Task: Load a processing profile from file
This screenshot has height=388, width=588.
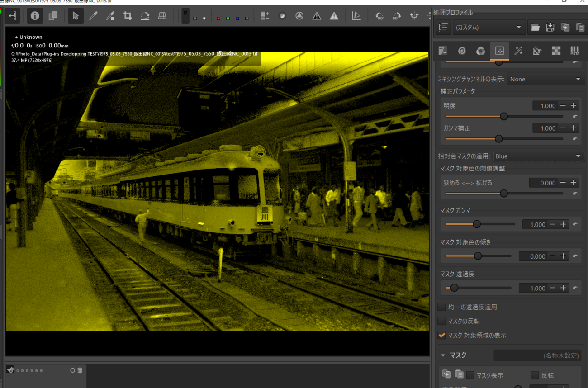Action: click(535, 28)
